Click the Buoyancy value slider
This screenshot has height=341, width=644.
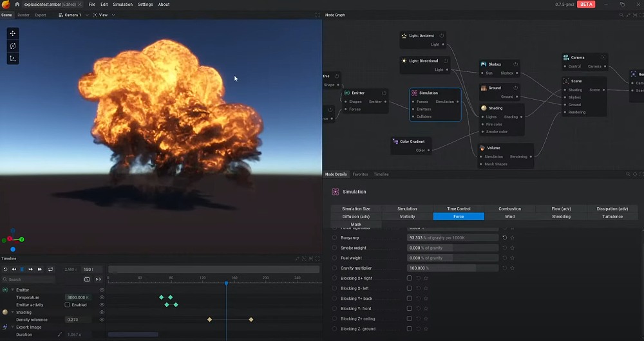tap(453, 237)
